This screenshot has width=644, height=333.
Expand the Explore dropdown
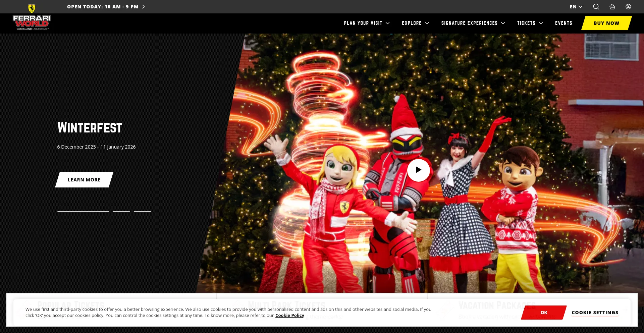click(x=415, y=23)
